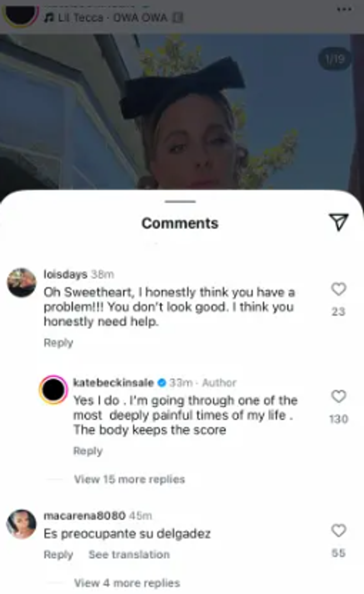Tap the Lil Tecca OWA OWA music note icon
Screen dimensions: 364x594
(x=49, y=17)
